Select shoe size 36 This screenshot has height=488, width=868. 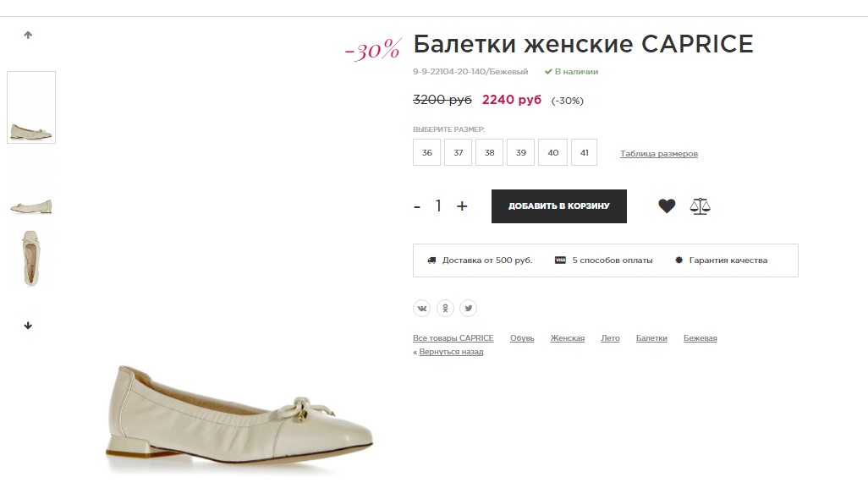point(426,152)
